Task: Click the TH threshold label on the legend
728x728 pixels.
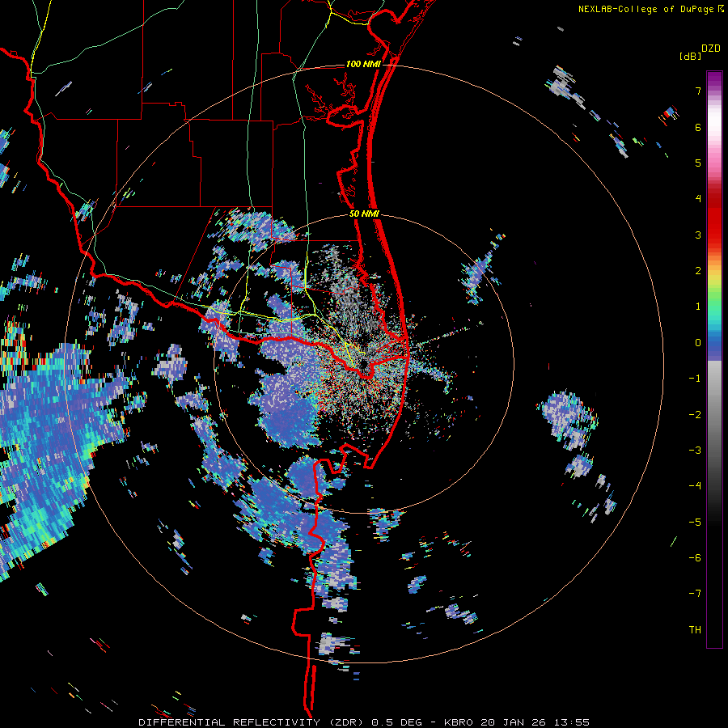Action: [695, 630]
